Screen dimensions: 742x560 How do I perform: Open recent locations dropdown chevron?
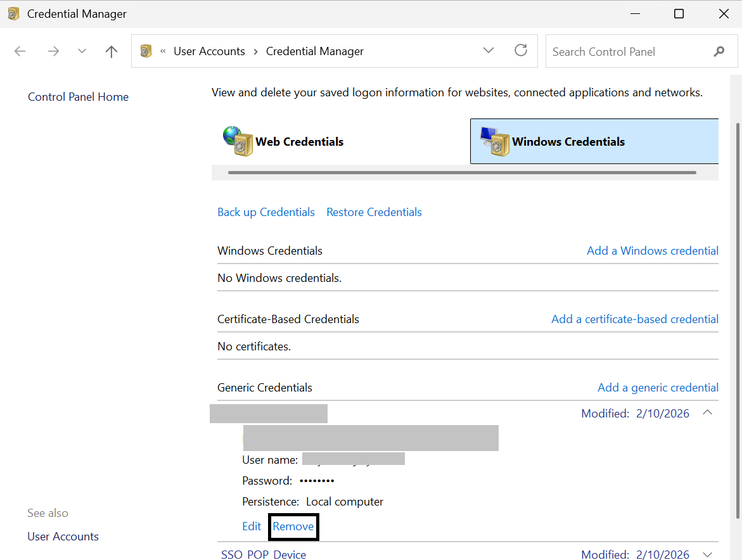coord(82,51)
